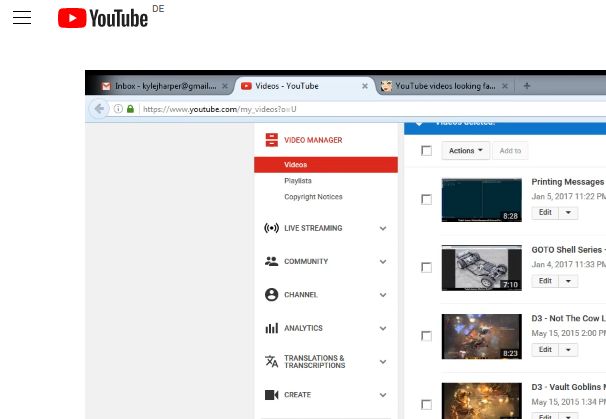Click the YouTube favicon on Videos tab
This screenshot has width=606, height=419.
[x=246, y=86]
